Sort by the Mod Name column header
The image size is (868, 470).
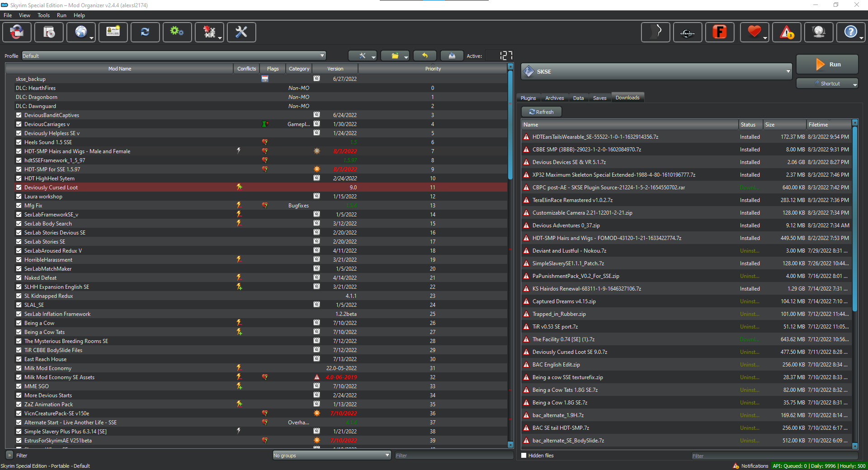click(119, 69)
